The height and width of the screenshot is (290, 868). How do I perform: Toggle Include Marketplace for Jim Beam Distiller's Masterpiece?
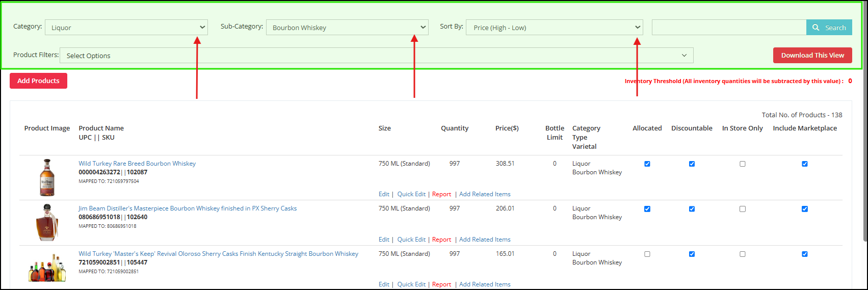click(x=805, y=209)
